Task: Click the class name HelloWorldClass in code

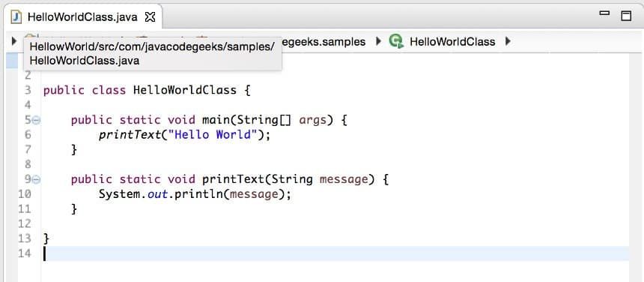Action: [x=185, y=90]
